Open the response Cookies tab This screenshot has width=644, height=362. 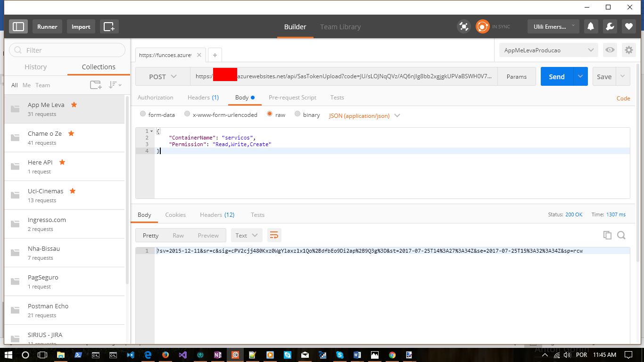175,214
